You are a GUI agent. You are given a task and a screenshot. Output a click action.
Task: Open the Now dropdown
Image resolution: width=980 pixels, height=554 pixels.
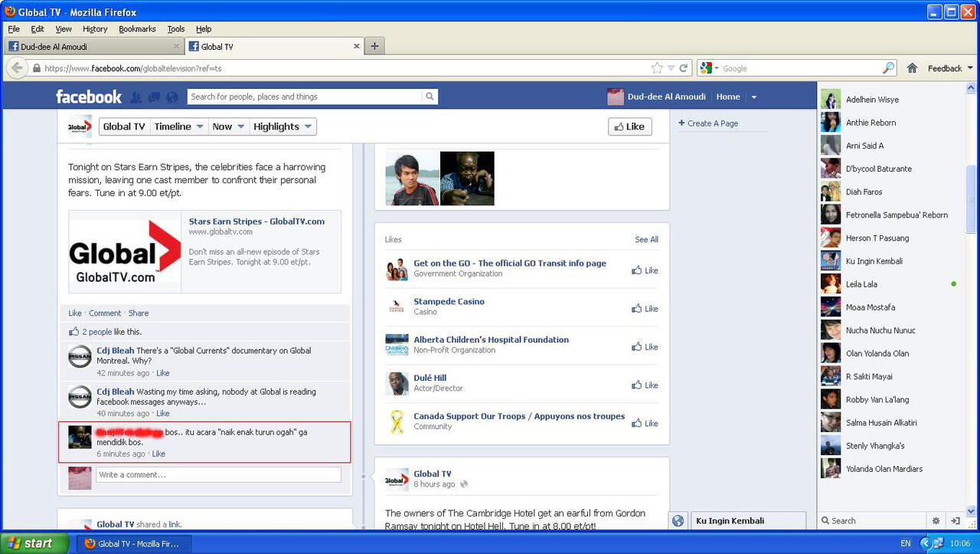pyautogui.click(x=229, y=126)
